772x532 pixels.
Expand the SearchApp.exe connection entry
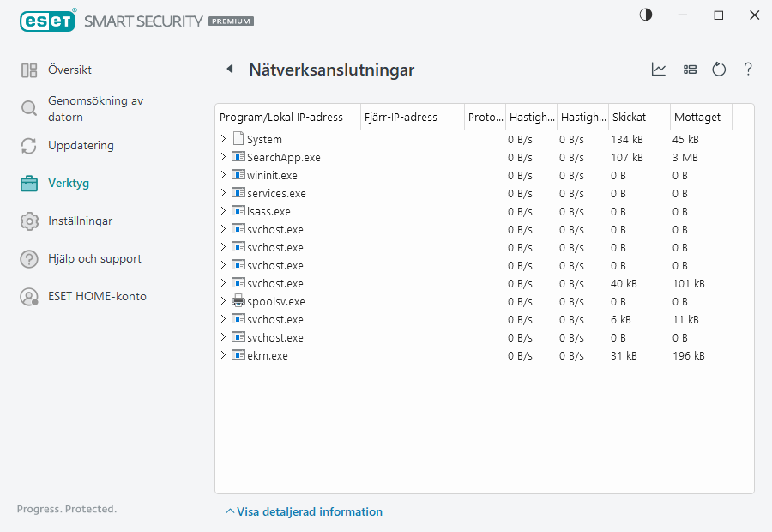point(225,157)
